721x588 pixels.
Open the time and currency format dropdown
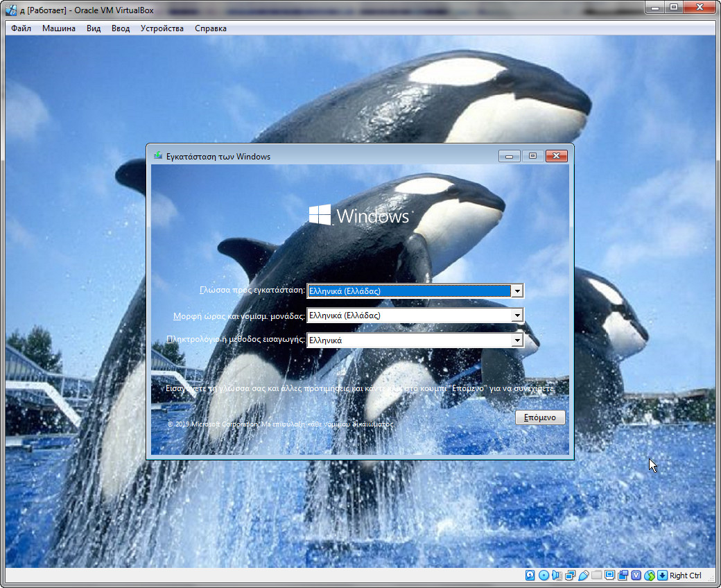click(x=516, y=315)
